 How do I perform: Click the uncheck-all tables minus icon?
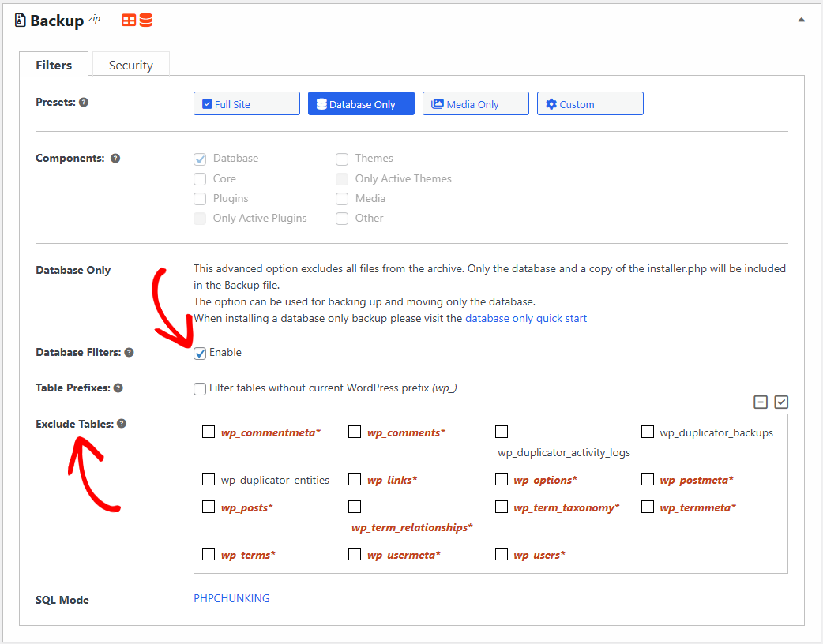click(x=761, y=402)
